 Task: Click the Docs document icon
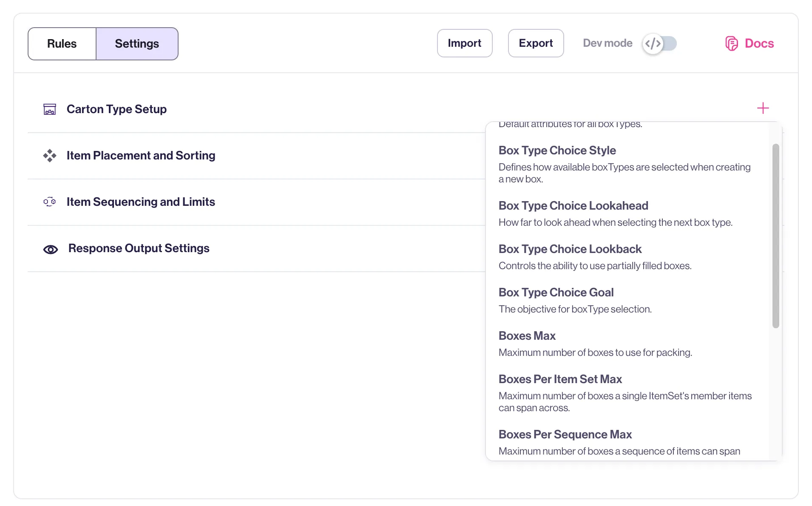[731, 43]
